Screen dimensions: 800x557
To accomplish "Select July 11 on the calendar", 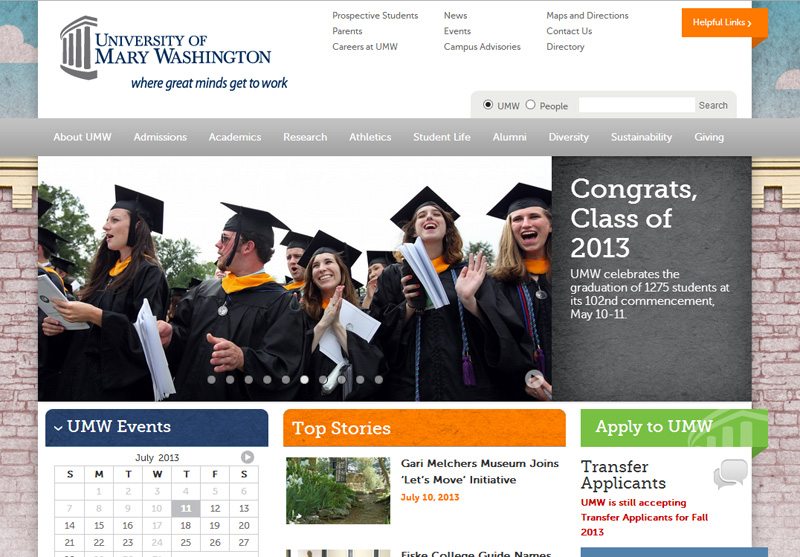I will [x=186, y=509].
